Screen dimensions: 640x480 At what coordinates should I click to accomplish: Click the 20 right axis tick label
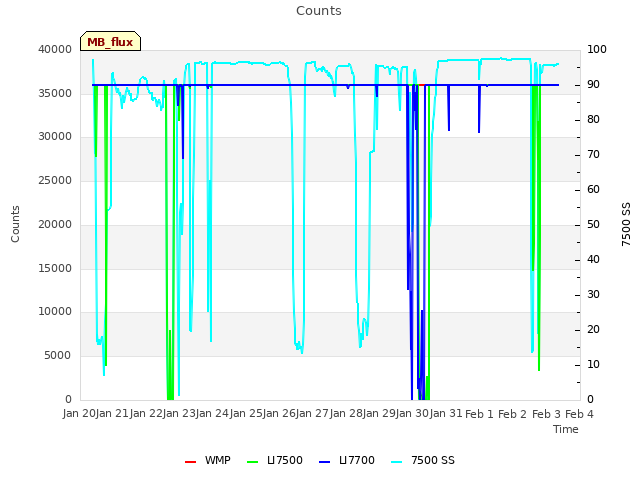click(593, 329)
